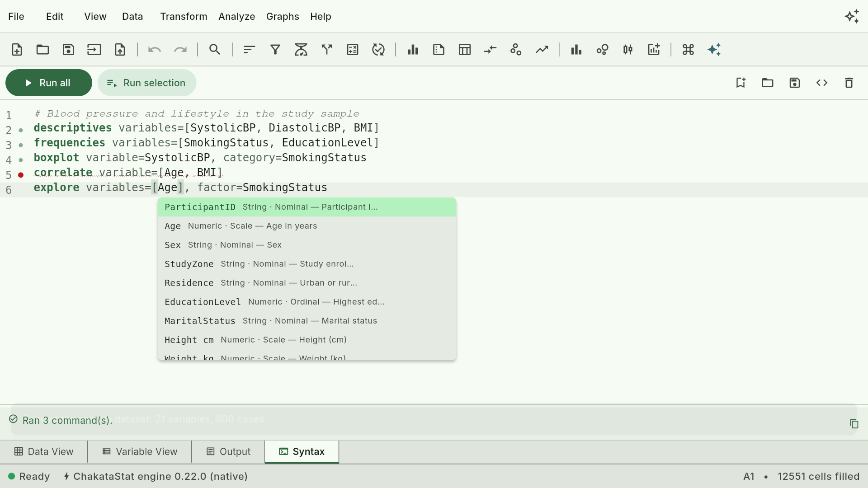Click the sparkle assistant icon at top right
Screen dimensions: 868x488
(x=852, y=17)
